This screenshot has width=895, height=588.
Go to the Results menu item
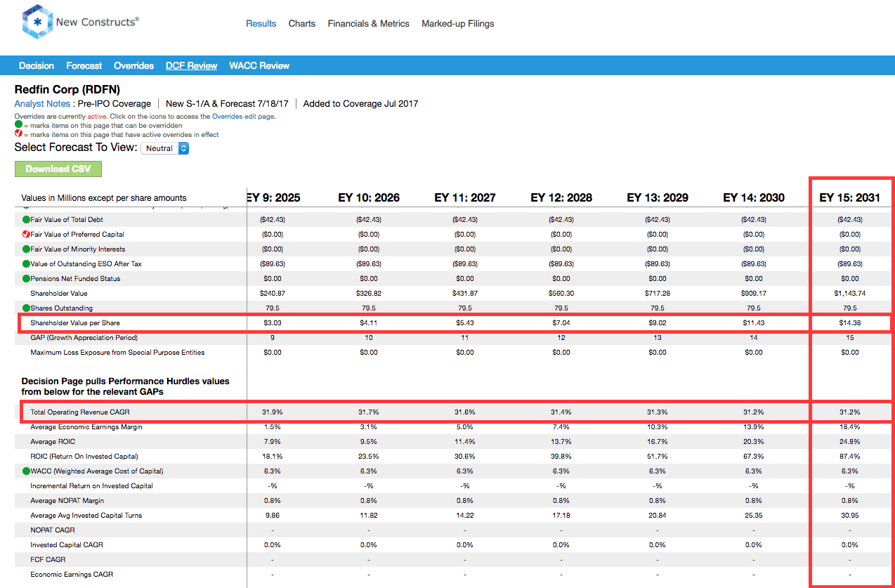(261, 23)
